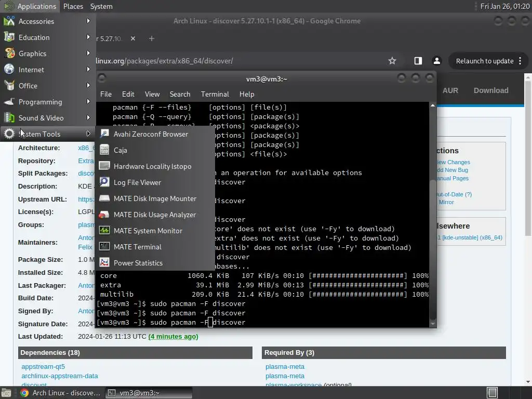Open the Chrome profile avatar
The width and height of the screenshot is (532, 399).
(436, 61)
